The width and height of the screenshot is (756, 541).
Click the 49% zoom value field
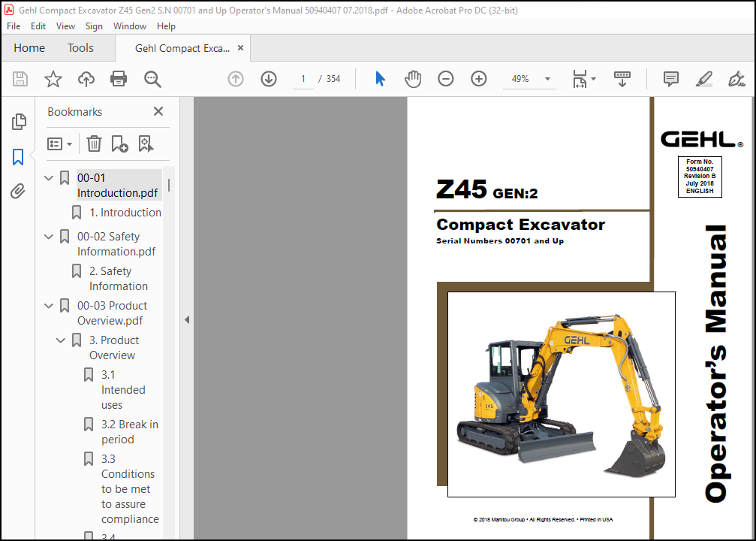click(520, 79)
